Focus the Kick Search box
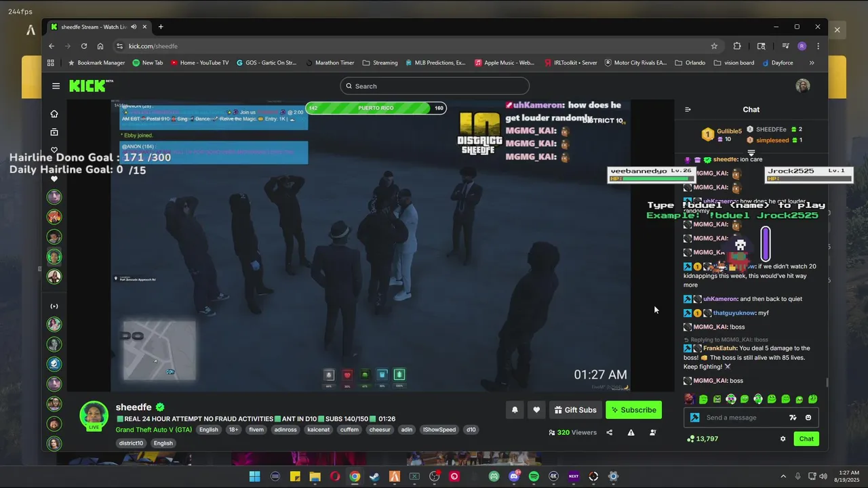This screenshot has width=868, height=488. click(435, 86)
